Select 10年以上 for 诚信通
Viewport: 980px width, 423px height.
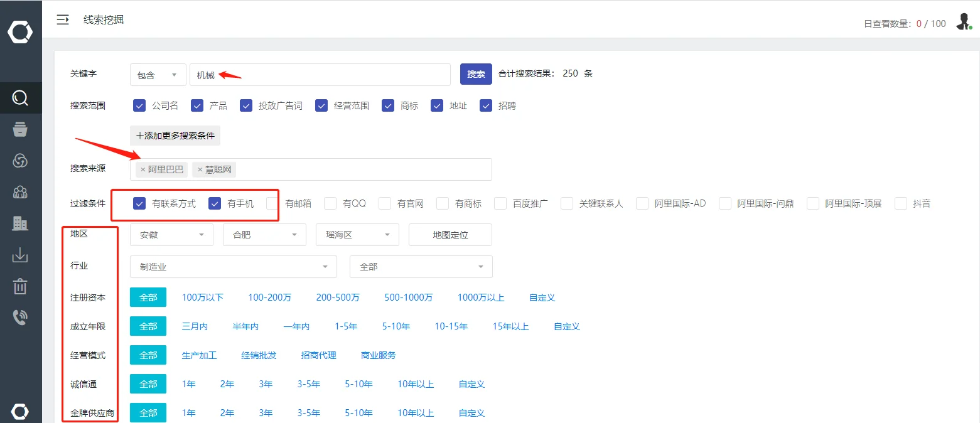click(x=416, y=384)
